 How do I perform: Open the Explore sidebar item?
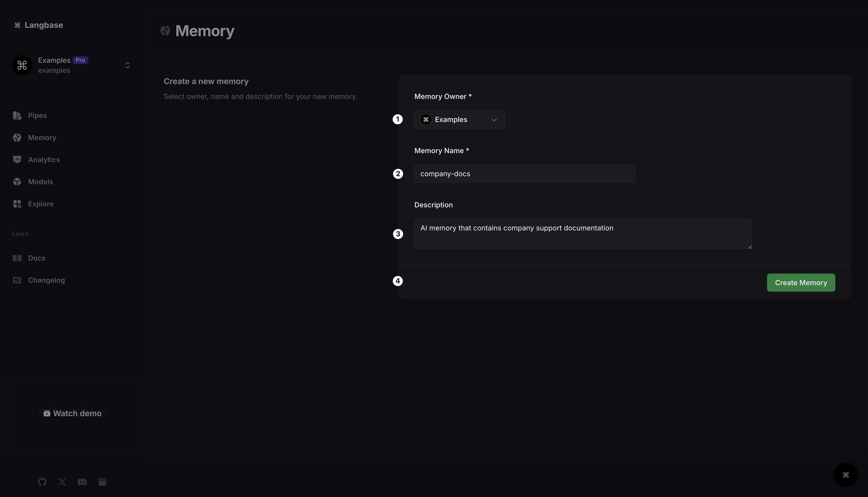[41, 204]
